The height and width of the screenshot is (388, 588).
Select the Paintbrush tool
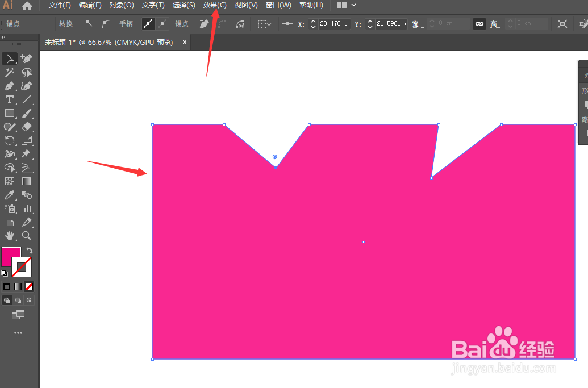click(26, 113)
